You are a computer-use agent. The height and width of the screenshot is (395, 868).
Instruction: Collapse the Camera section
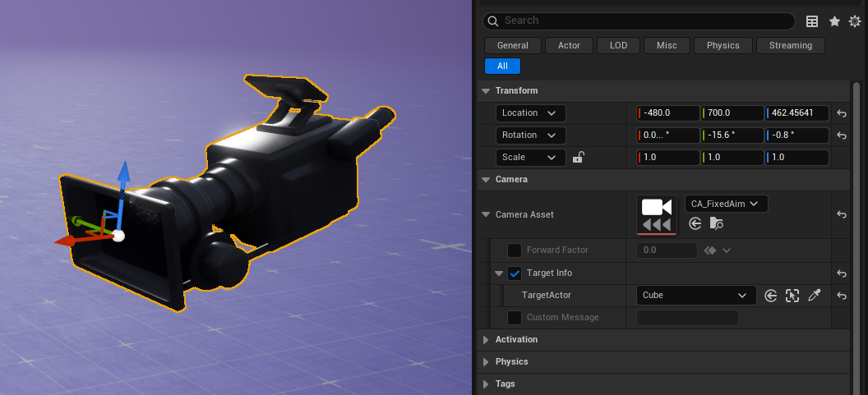[x=486, y=179]
